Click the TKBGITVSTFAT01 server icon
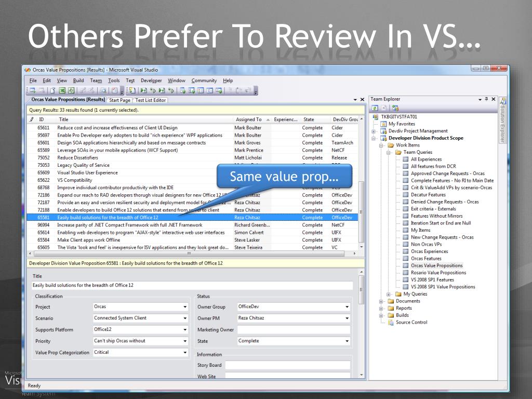The image size is (532, 399). click(x=375, y=117)
